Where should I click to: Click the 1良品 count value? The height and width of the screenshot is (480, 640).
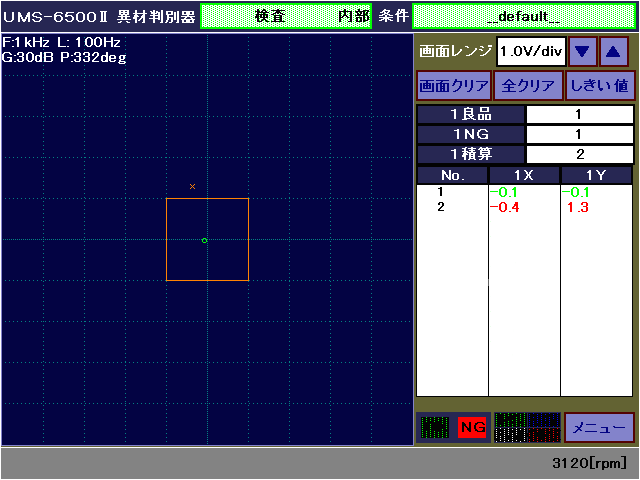pyautogui.click(x=579, y=114)
